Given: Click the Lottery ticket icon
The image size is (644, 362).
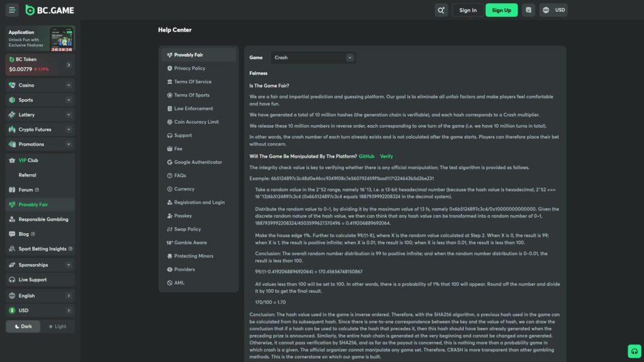Looking at the screenshot, I should (x=12, y=115).
